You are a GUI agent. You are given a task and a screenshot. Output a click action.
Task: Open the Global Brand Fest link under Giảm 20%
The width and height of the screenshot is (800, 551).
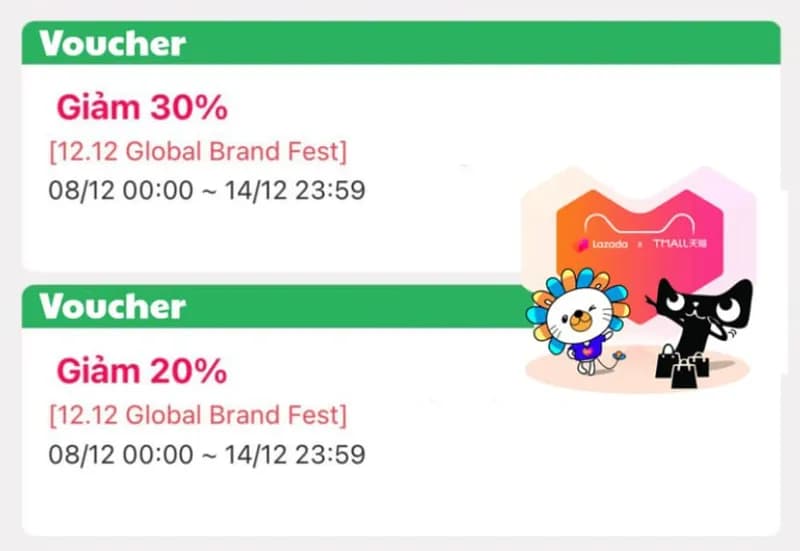197,414
